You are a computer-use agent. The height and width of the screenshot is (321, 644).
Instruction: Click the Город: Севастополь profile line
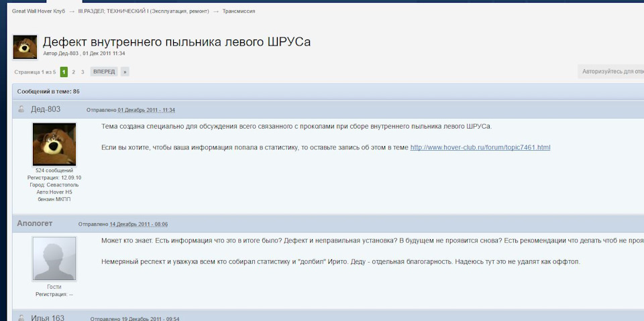[x=54, y=185]
